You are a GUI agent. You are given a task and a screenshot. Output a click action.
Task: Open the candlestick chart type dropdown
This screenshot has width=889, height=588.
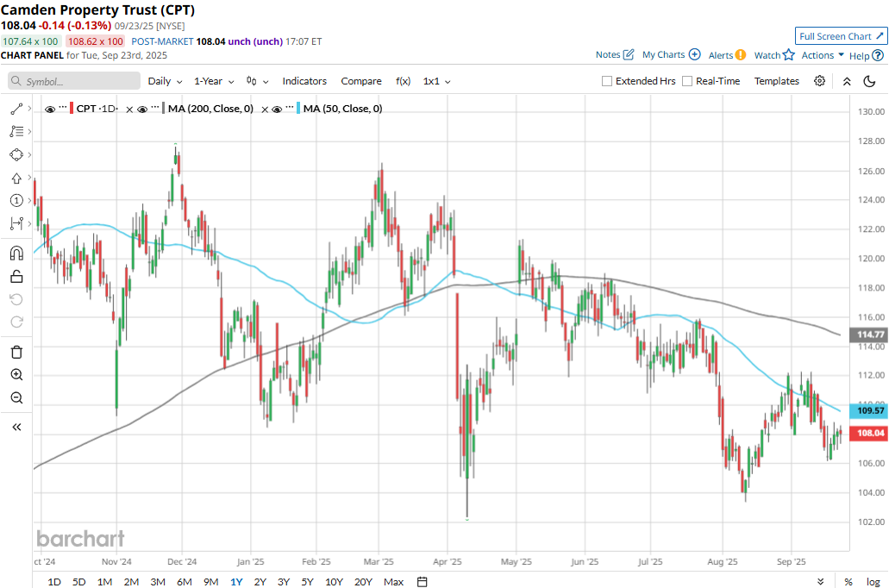click(258, 81)
